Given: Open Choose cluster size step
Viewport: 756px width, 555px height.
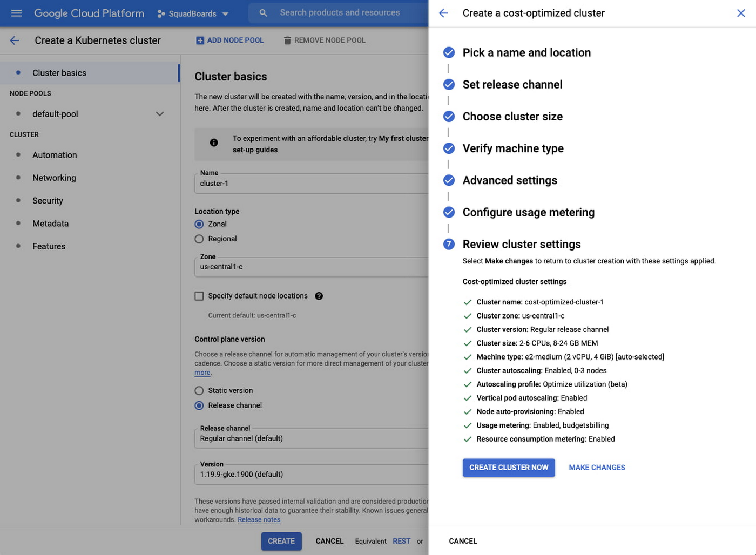Looking at the screenshot, I should click(x=512, y=116).
